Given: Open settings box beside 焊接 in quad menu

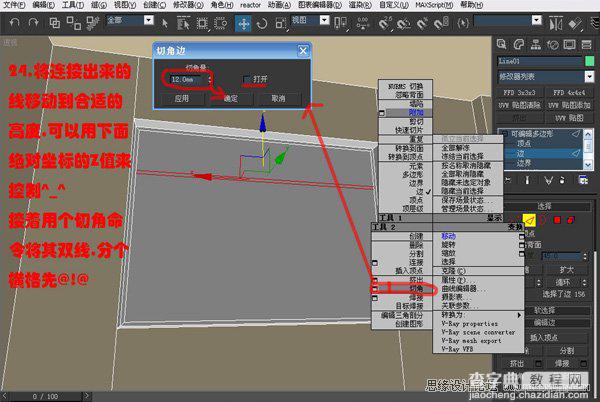Looking at the screenshot, I should (375, 297).
